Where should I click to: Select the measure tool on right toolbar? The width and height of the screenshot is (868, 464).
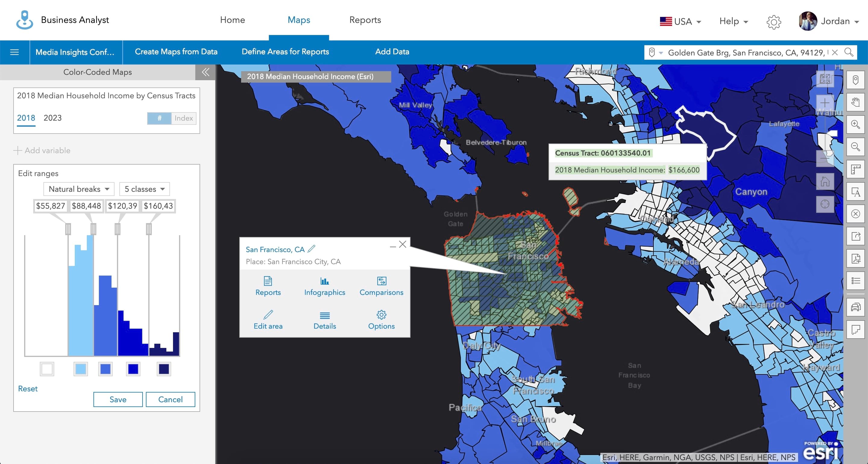856,169
